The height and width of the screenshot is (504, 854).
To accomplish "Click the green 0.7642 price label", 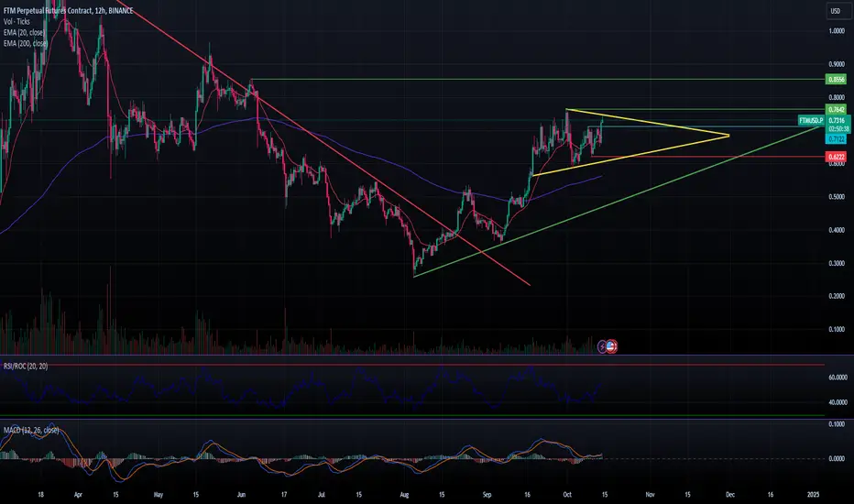I will (x=836, y=110).
